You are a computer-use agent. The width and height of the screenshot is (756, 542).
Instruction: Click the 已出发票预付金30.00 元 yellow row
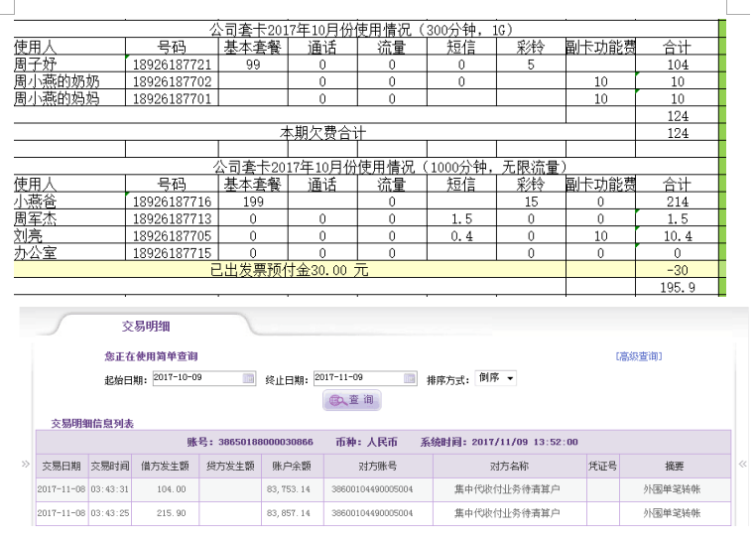pos(289,269)
